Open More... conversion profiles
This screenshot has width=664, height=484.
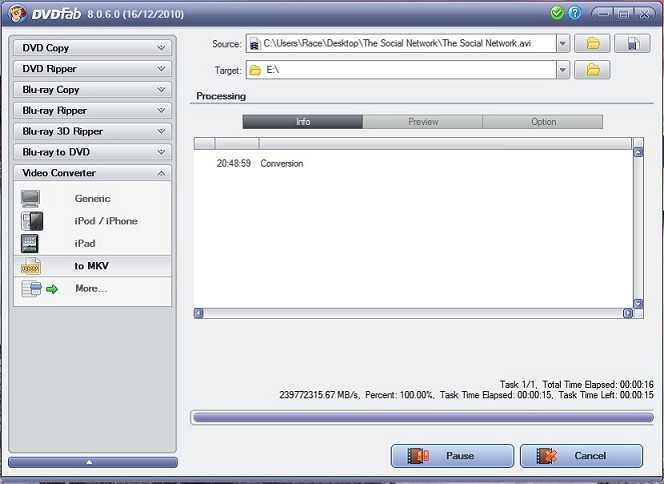(92, 289)
